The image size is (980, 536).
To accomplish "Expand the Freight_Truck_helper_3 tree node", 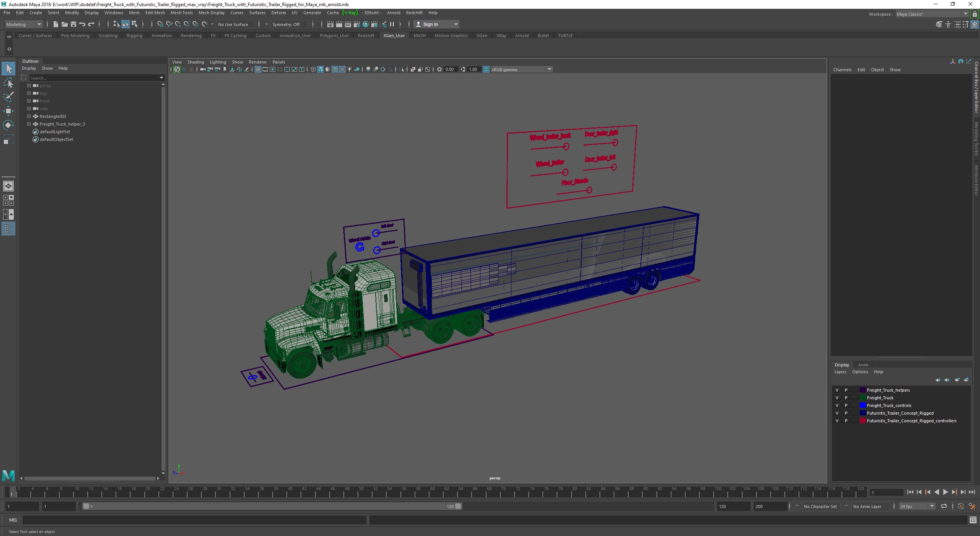I will (29, 123).
